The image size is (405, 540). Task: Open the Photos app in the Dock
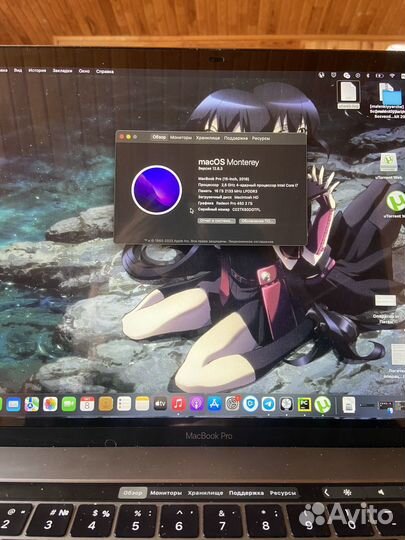50,404
